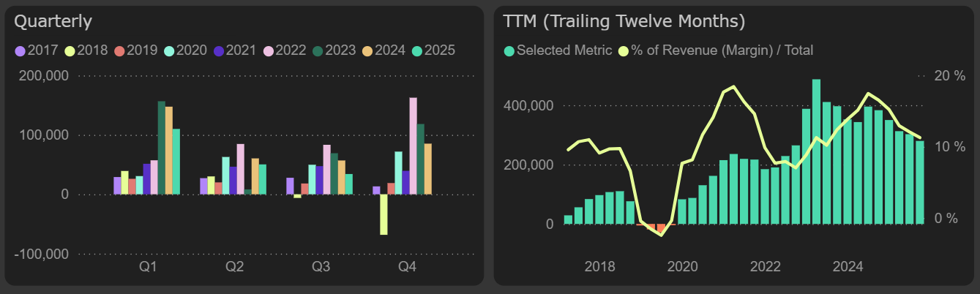Toggle the 2020 series legend entry

pyautogui.click(x=192, y=50)
